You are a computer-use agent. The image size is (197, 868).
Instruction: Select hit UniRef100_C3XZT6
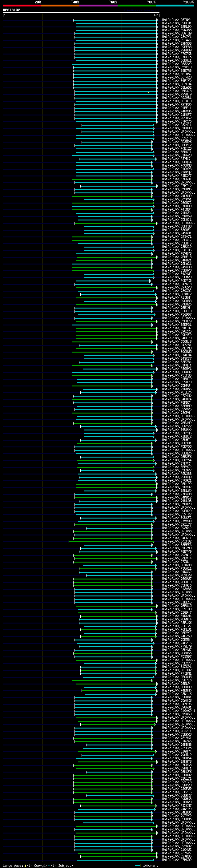coord(177,139)
